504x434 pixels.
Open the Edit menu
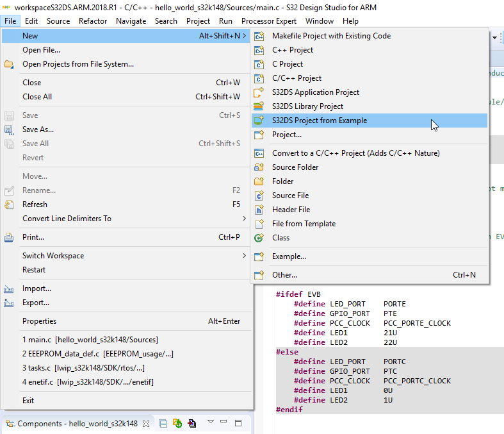(31, 21)
